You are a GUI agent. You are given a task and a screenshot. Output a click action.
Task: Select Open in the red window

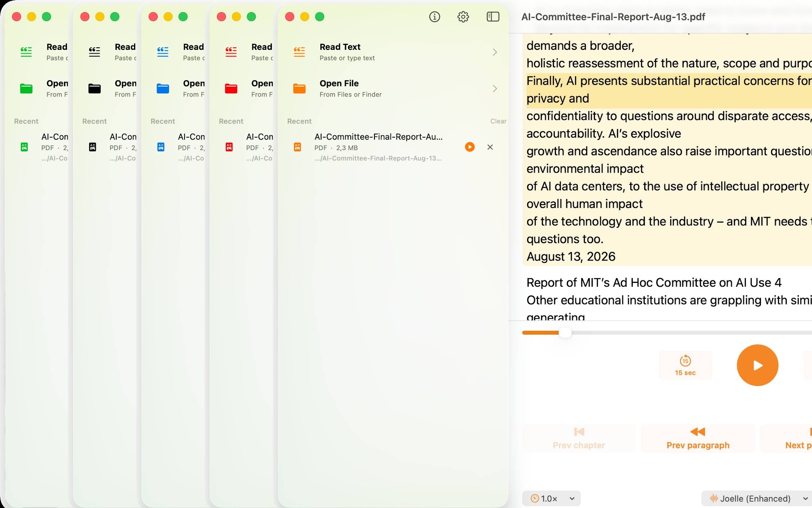coord(249,88)
